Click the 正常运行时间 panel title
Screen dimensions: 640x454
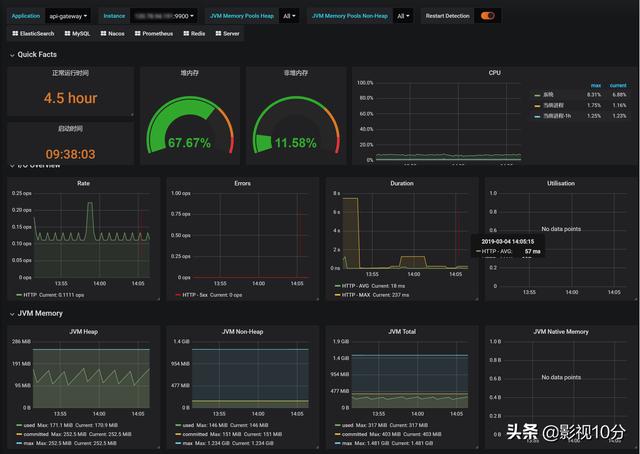[70, 73]
